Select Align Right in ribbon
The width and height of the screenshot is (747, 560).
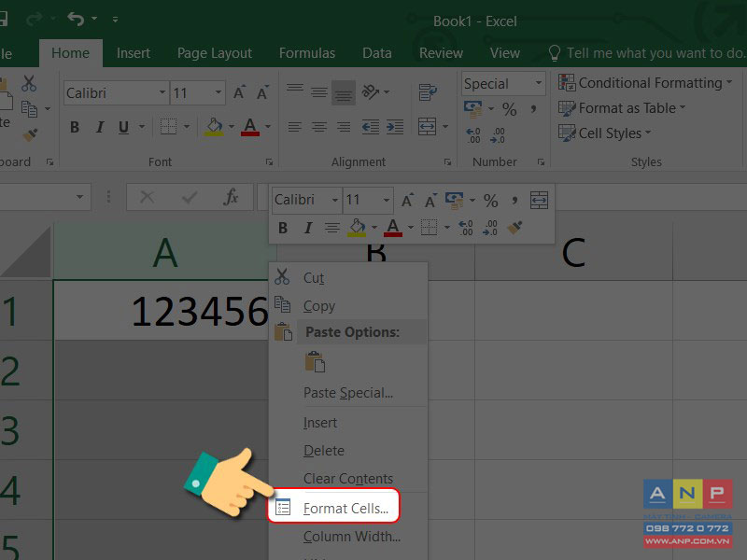click(344, 127)
